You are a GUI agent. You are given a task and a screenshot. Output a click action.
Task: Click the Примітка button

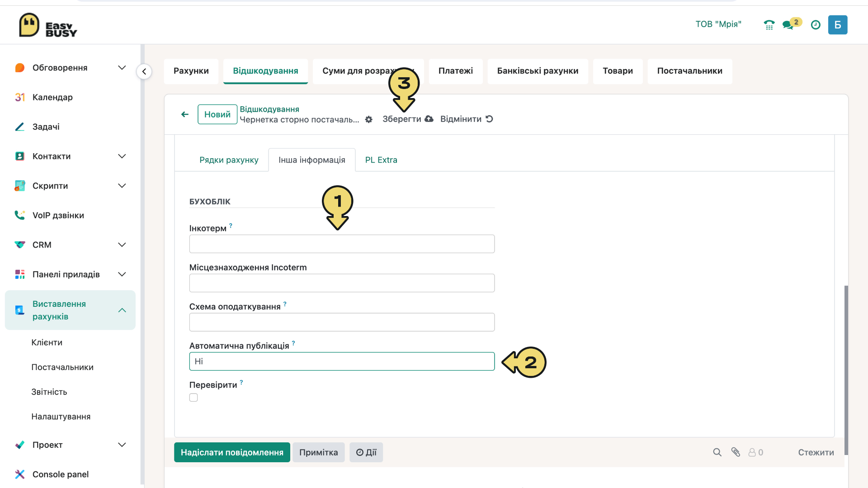pos(318,452)
